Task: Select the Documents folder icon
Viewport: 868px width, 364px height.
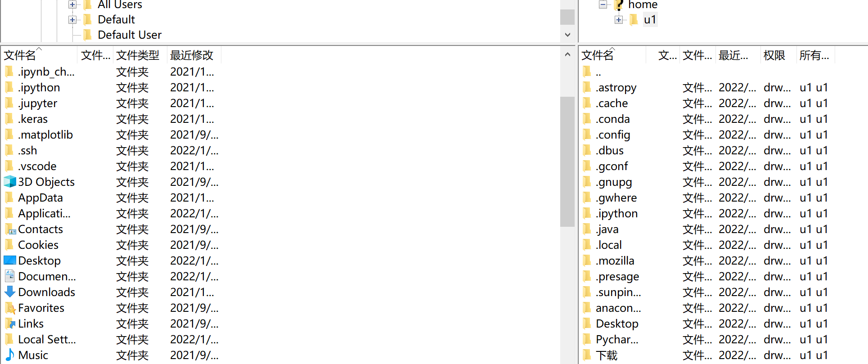Action: 9,276
